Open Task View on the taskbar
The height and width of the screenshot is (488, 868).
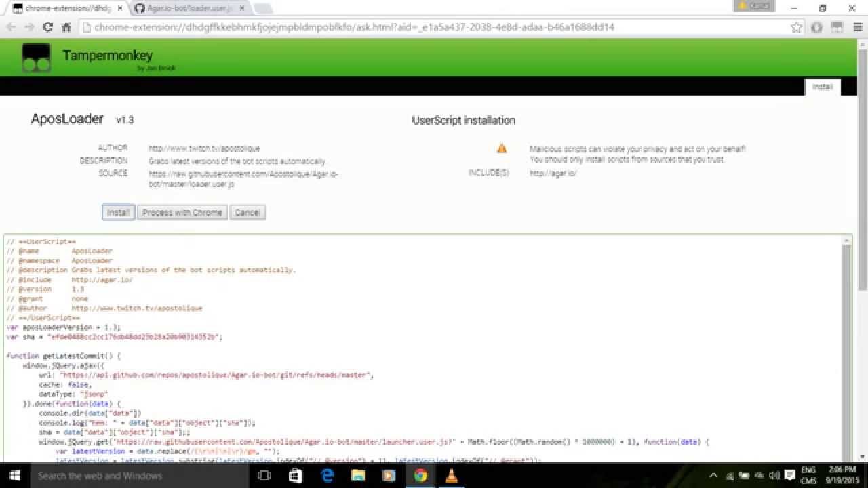click(264, 475)
